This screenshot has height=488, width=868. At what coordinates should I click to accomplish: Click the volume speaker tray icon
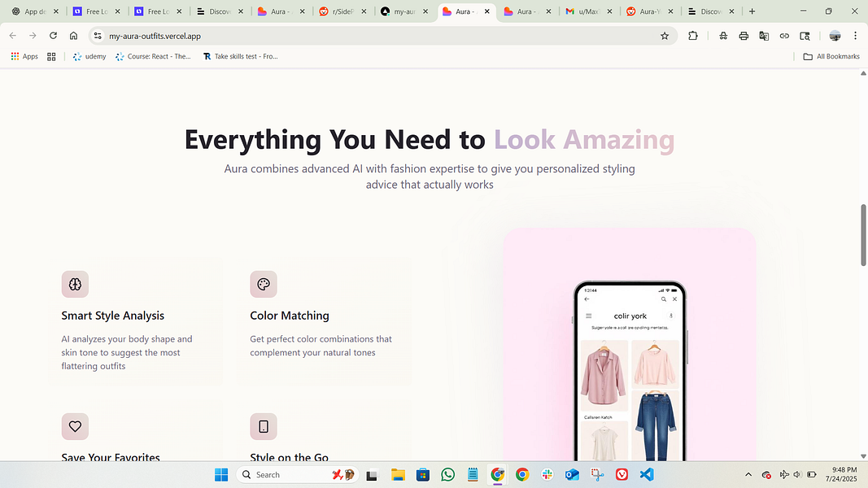tap(797, 475)
